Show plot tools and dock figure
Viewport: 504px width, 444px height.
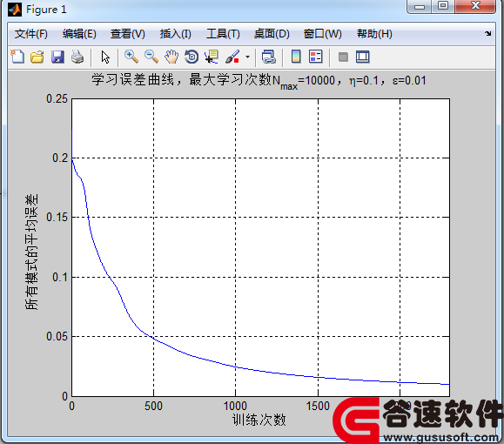pos(363,57)
